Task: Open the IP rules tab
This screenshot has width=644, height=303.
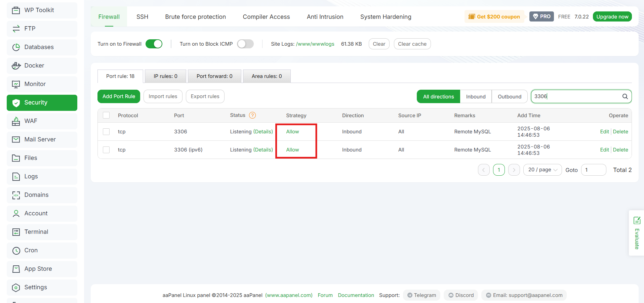Action: tap(165, 76)
